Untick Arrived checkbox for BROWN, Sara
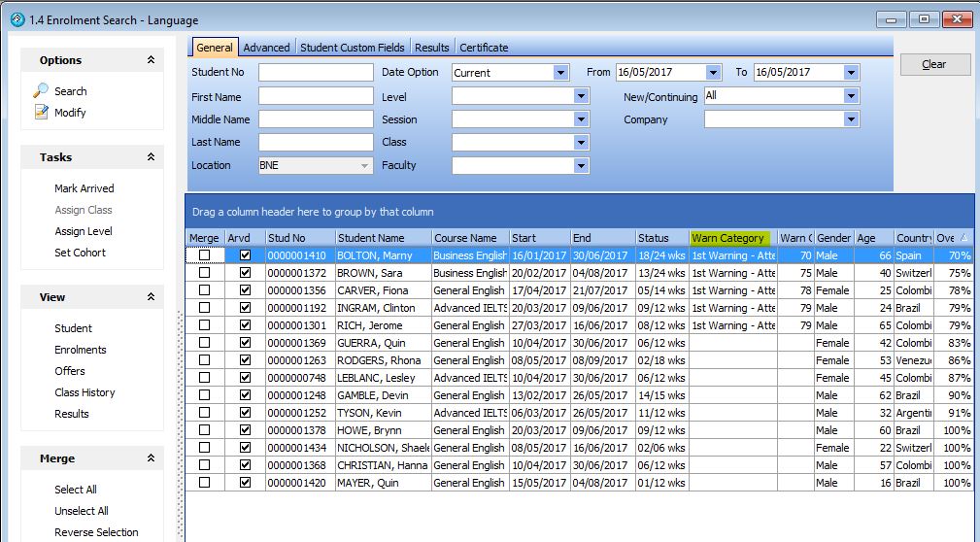 (x=245, y=273)
